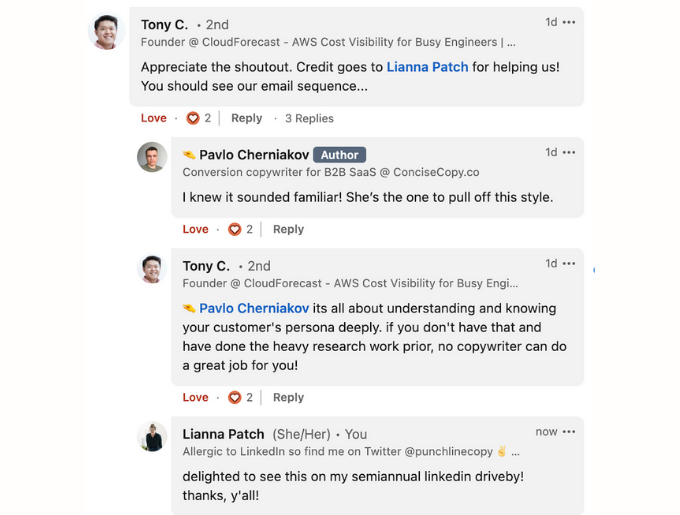The width and height of the screenshot is (680, 515).
Task: Open Pavlo Cherniakov's profile picture
Action: pos(152,157)
